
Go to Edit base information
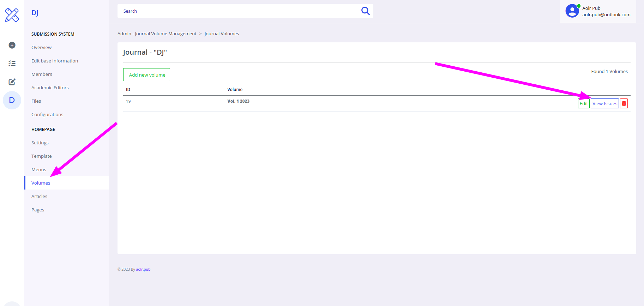point(55,61)
